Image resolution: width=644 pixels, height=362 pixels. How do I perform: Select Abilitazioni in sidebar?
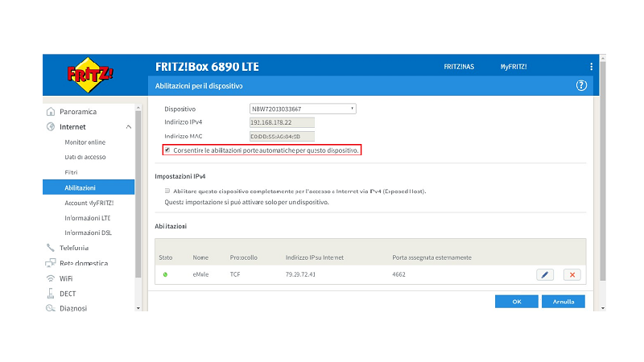89,187
